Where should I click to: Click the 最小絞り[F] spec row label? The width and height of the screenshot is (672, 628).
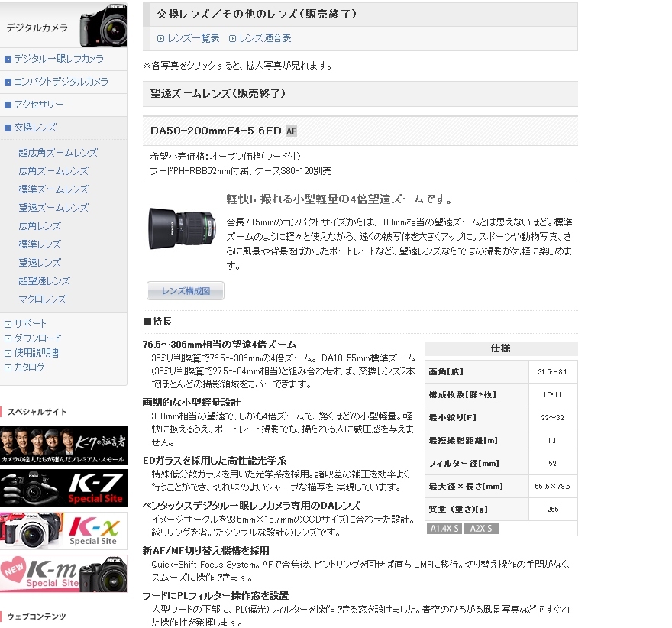point(453,418)
